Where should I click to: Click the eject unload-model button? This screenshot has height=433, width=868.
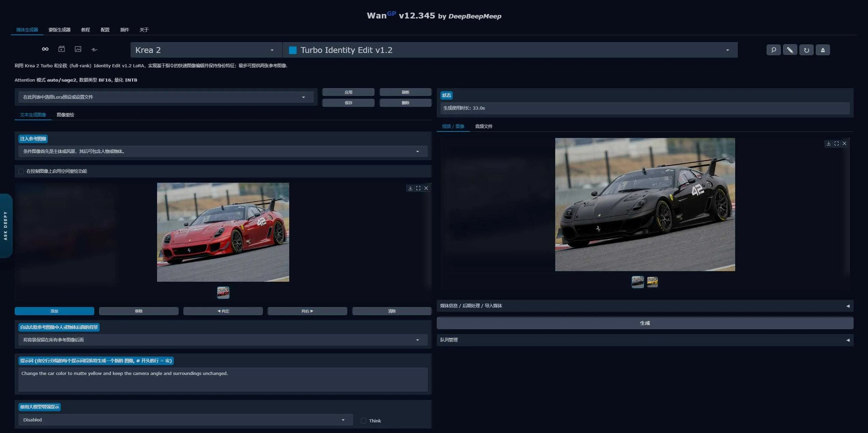[823, 50]
